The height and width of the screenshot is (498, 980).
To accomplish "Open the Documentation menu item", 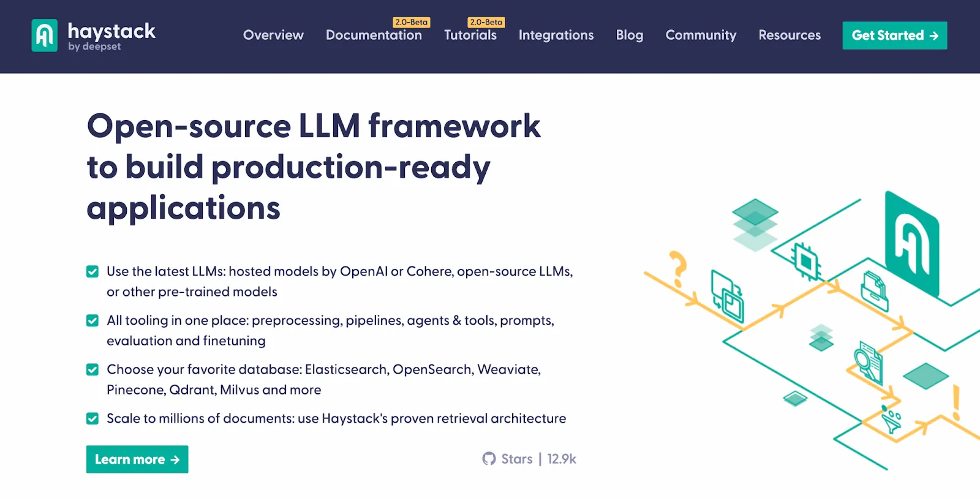I will [374, 36].
